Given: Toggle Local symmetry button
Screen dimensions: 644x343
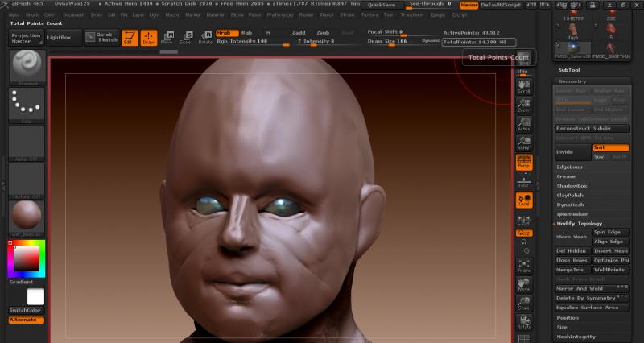Looking at the screenshot, I should coord(524,200).
